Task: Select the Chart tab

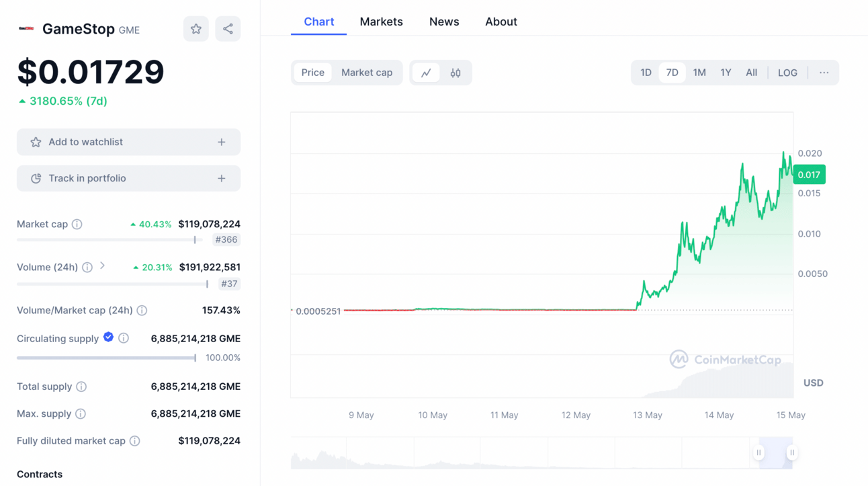Action: click(318, 22)
